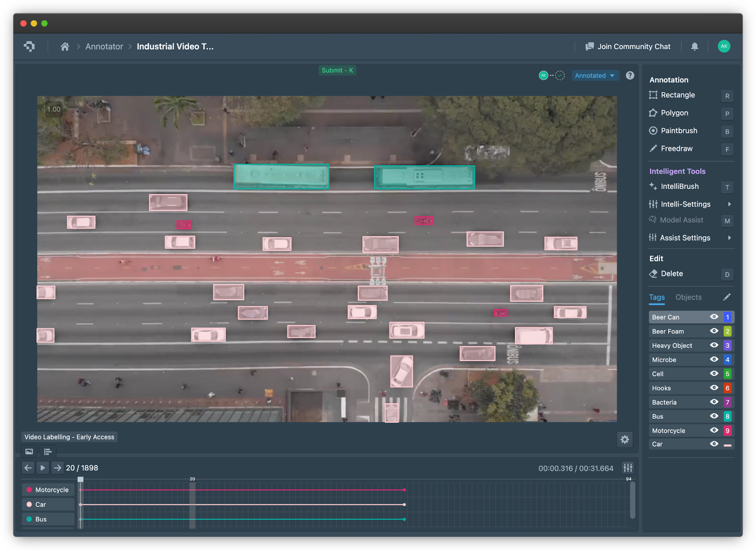Select the Rectangle annotation tool

click(x=678, y=95)
